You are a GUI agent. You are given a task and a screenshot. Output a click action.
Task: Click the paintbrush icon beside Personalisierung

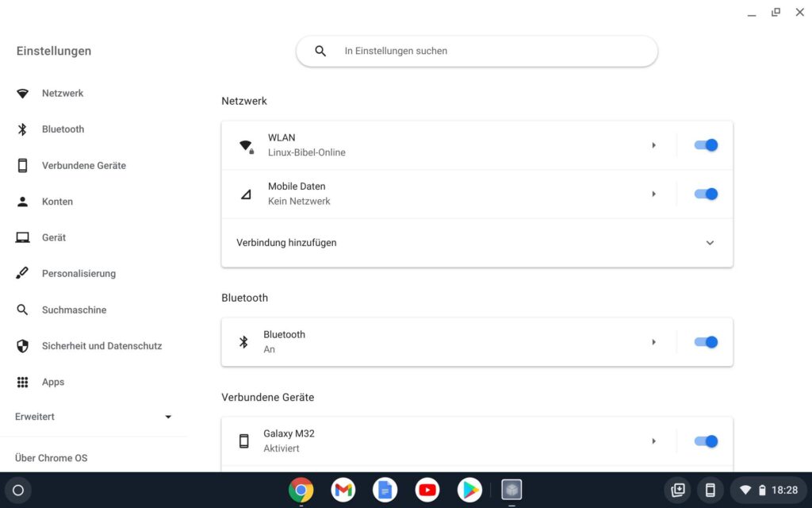(22, 273)
